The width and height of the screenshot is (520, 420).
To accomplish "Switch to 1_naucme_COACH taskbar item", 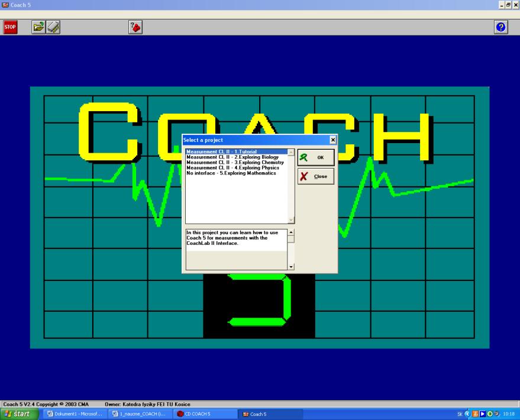I will (x=140, y=414).
